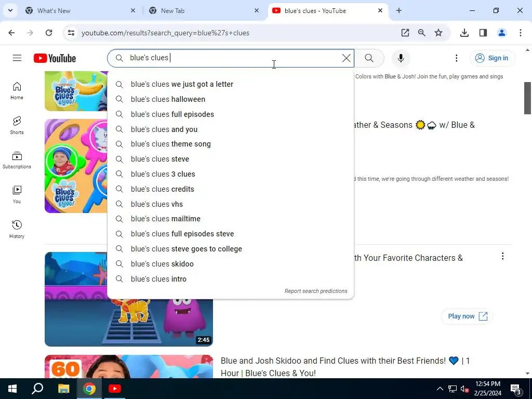Click the muted speaker tray icon
The height and width of the screenshot is (399, 532).
tap(464, 389)
